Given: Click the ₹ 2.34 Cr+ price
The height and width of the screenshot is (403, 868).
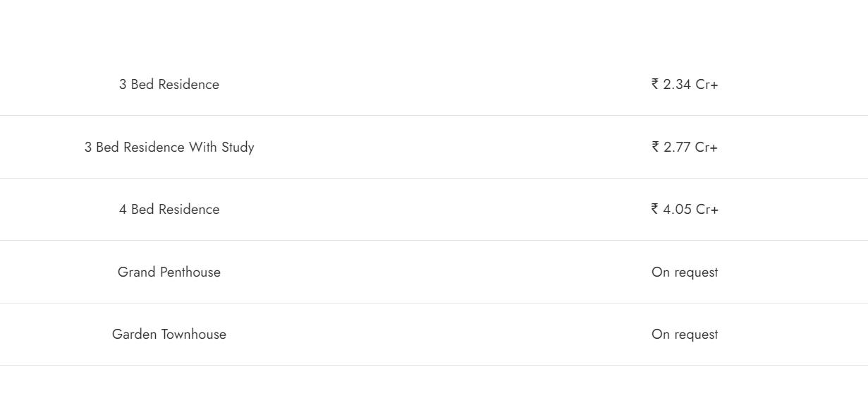Looking at the screenshot, I should pos(685,84).
